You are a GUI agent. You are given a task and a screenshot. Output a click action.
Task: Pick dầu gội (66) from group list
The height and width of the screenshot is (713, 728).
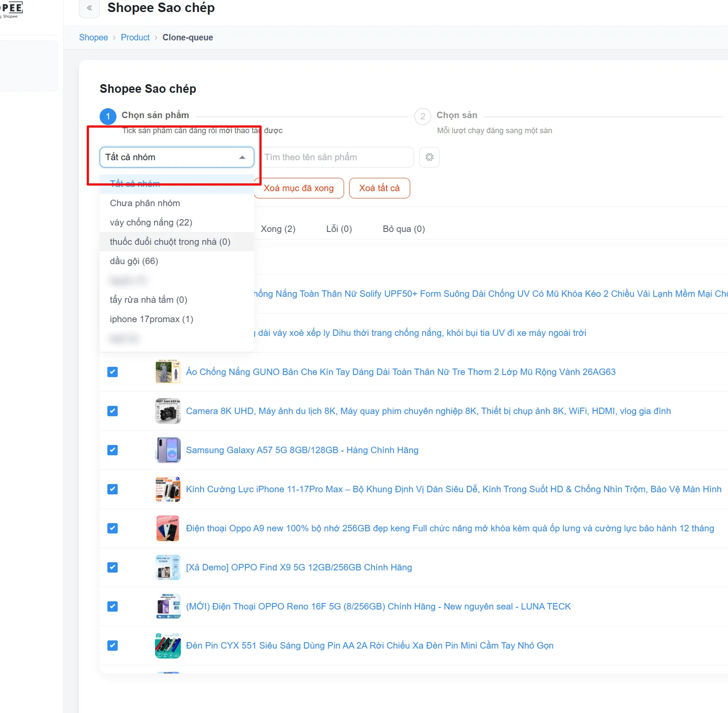point(177,261)
